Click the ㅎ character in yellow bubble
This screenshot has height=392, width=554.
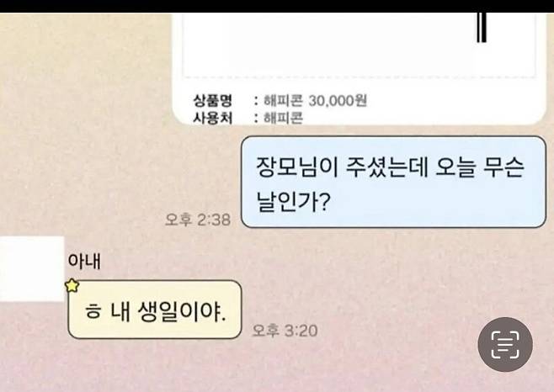pos(93,311)
